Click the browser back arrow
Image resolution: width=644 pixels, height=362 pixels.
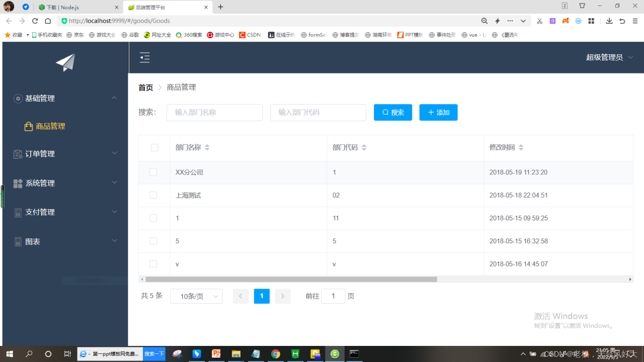click(9, 21)
